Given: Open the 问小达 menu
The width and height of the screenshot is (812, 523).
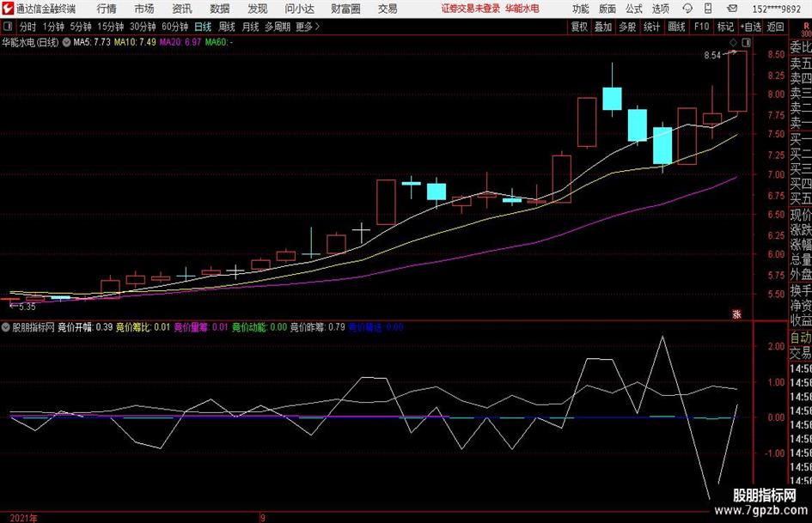Looking at the screenshot, I should point(299,9).
